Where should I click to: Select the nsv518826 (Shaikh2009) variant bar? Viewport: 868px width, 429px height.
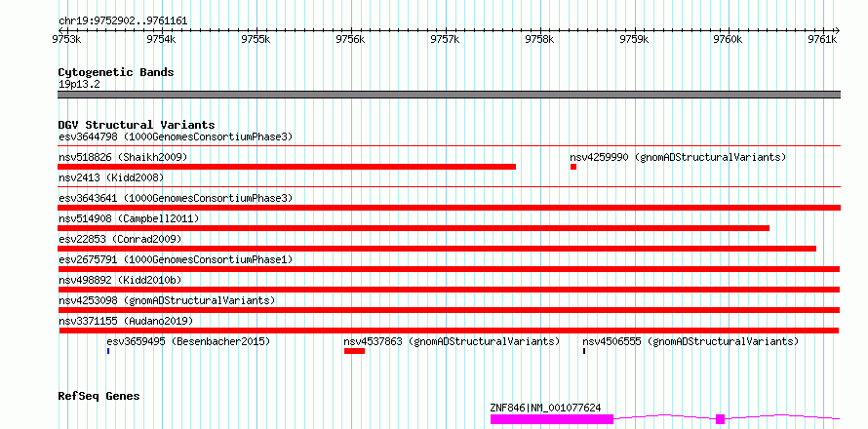point(287,167)
